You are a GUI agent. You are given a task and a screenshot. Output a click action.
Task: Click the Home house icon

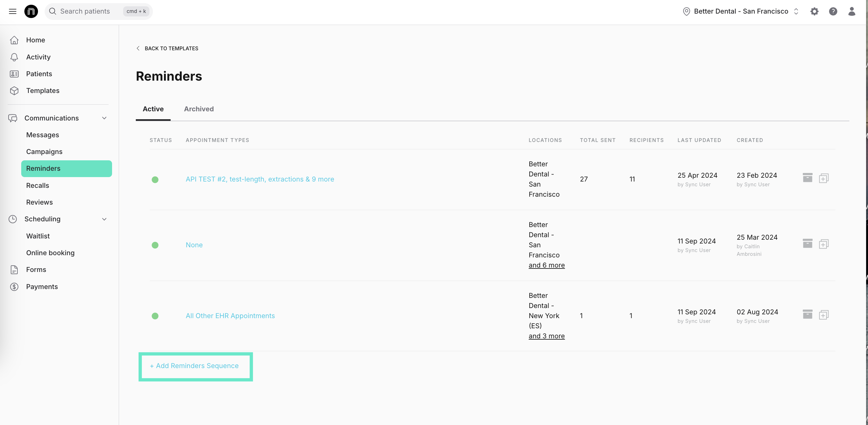(14, 40)
